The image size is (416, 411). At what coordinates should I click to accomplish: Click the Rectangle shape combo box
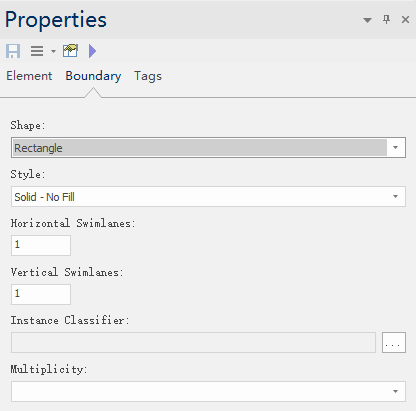tap(208, 147)
